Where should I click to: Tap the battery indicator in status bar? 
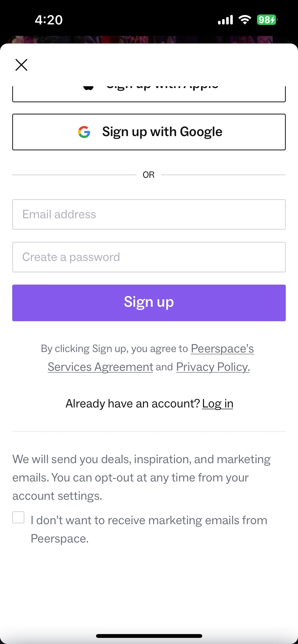coord(267,20)
